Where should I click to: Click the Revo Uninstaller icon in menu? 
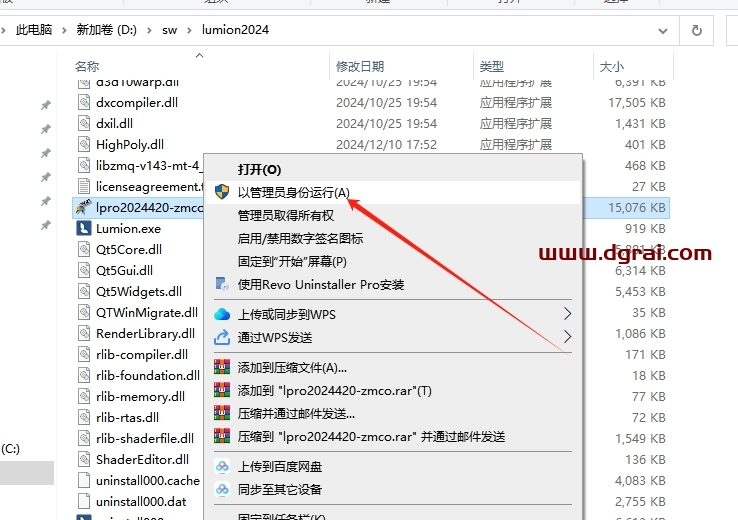(222, 284)
